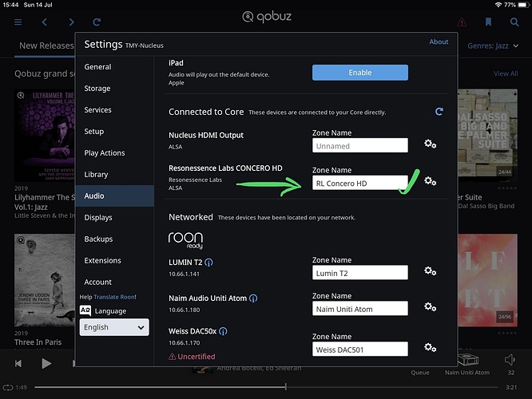Open the volume speaker icon

[510, 360]
